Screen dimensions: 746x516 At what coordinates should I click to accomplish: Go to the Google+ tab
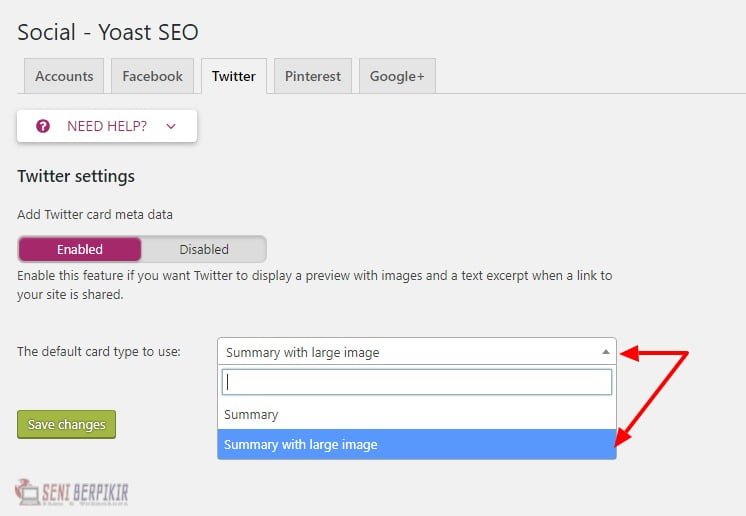tap(397, 76)
